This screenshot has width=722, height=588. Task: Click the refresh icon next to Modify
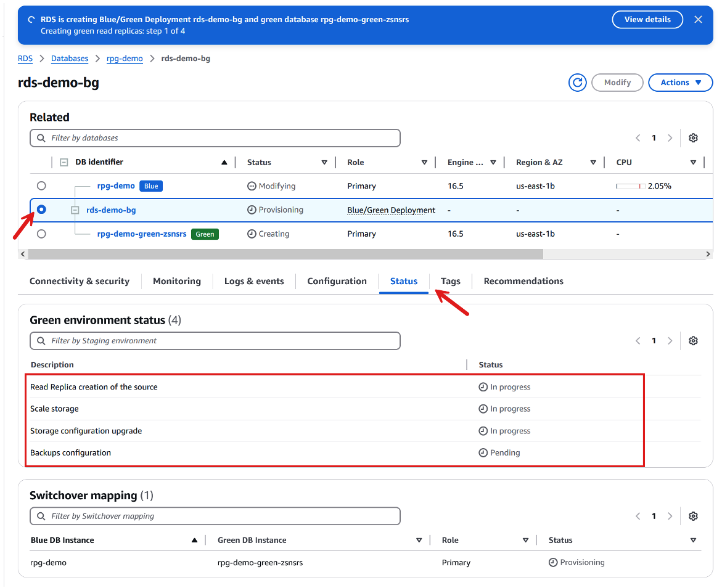(x=577, y=83)
